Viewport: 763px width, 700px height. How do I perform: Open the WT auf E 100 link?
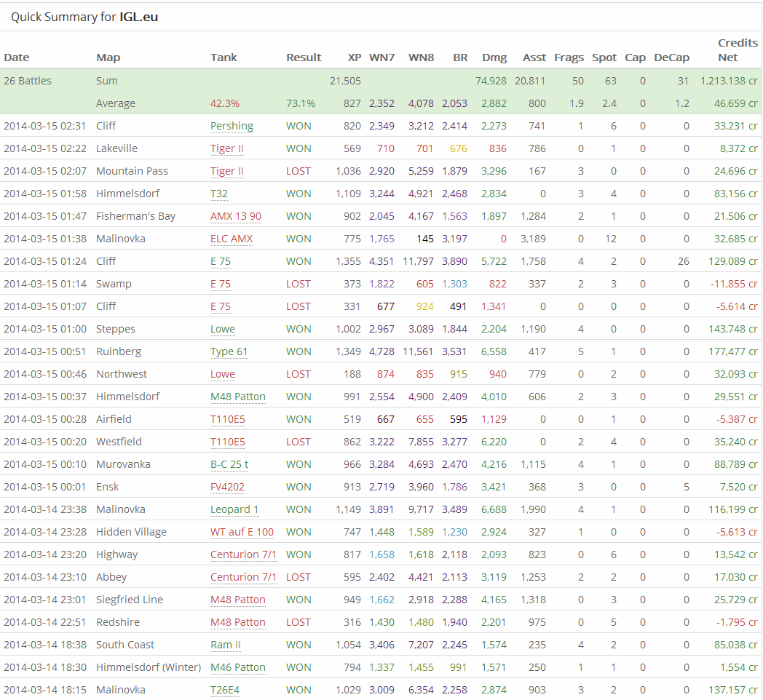tap(242, 532)
